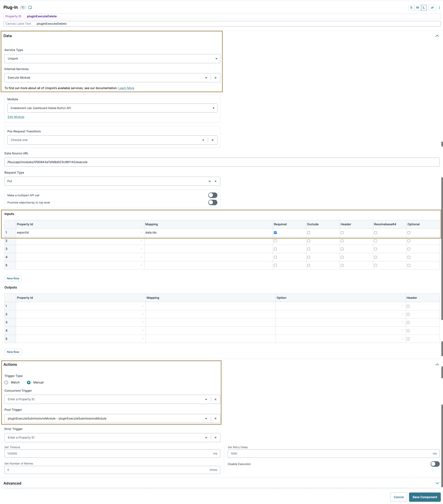Click the tag icon beside Plug-In title
The height and width of the screenshot is (504, 443).
pyautogui.click(x=23, y=7)
